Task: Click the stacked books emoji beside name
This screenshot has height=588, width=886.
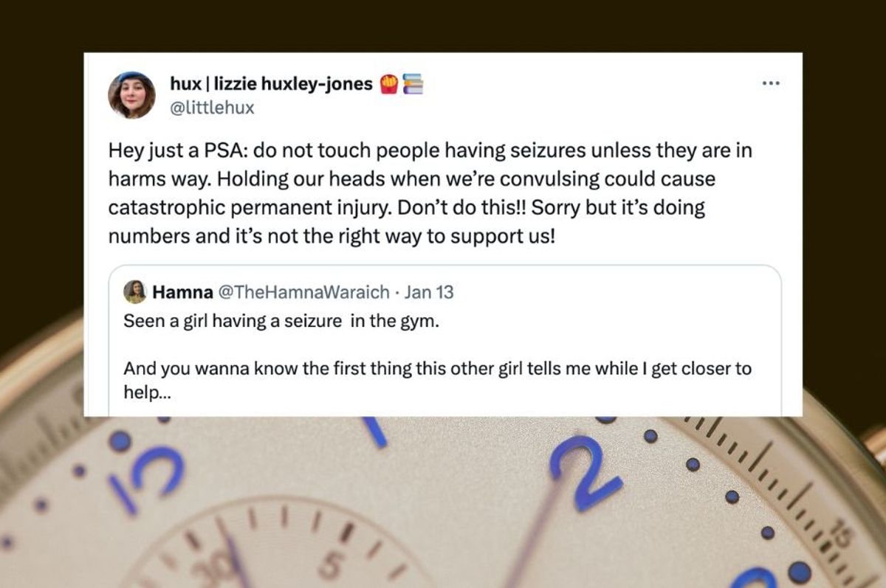Action: pos(413,84)
